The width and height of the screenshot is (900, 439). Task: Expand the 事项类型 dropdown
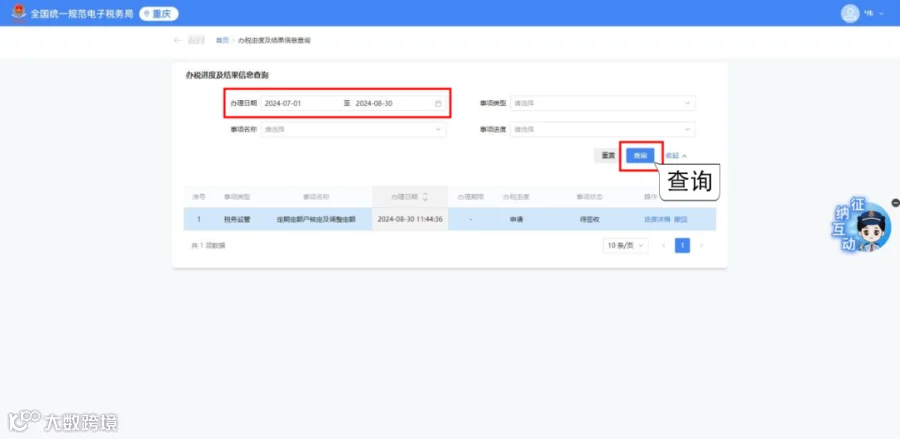point(603,103)
